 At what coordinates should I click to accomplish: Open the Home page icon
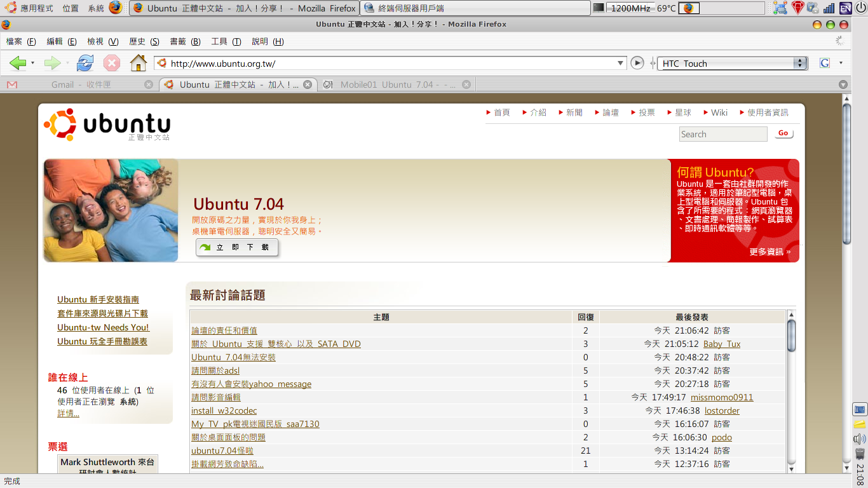point(138,63)
